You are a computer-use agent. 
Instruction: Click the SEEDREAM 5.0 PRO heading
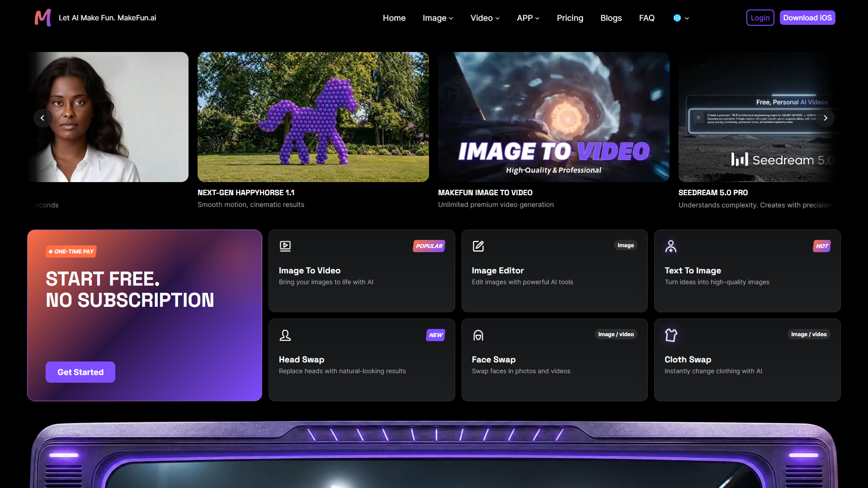pos(713,192)
